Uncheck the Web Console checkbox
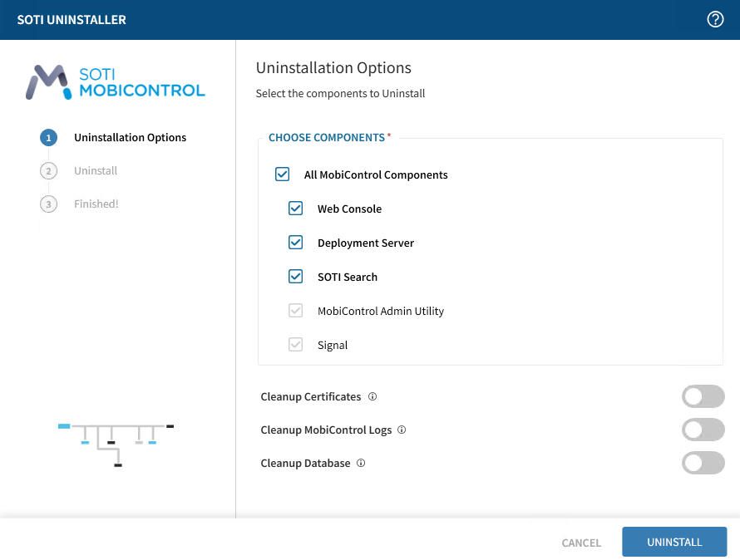Screen dimensions: 740x560 (x=295, y=209)
